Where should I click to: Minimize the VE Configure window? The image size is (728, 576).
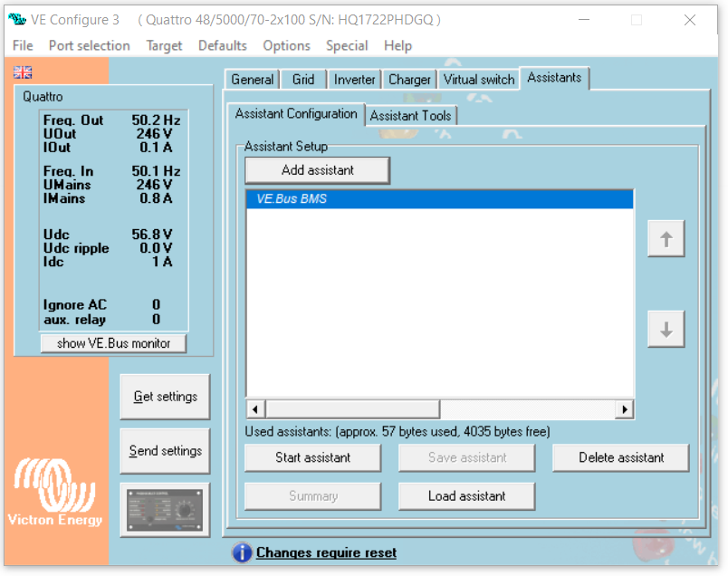584,20
